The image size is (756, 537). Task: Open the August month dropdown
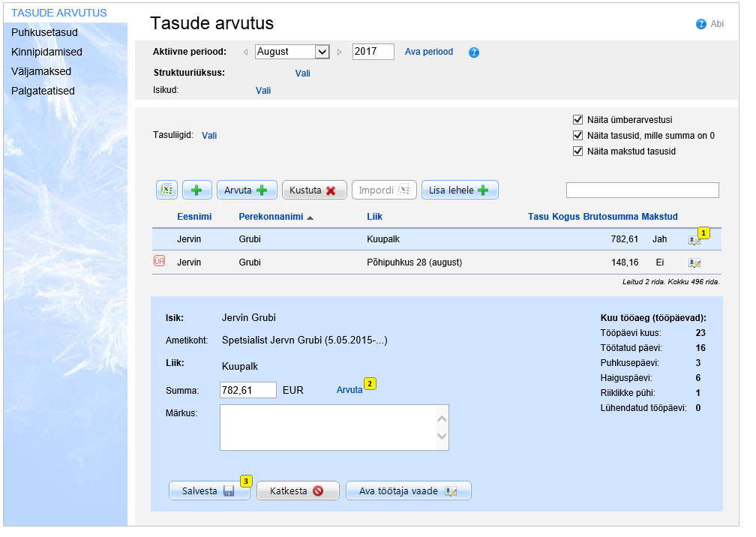(x=292, y=52)
